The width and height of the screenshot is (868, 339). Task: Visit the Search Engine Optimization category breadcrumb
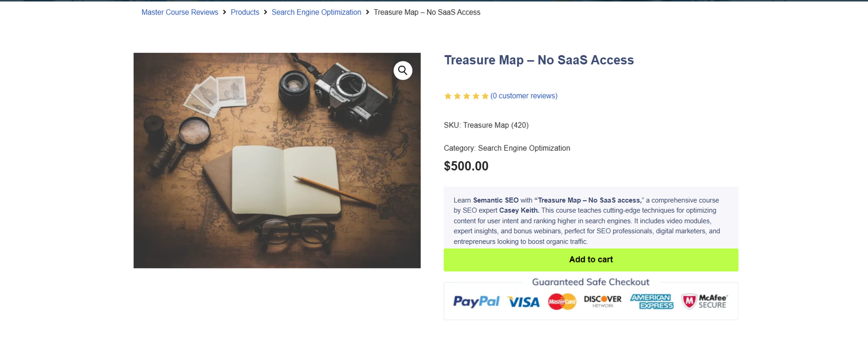316,12
